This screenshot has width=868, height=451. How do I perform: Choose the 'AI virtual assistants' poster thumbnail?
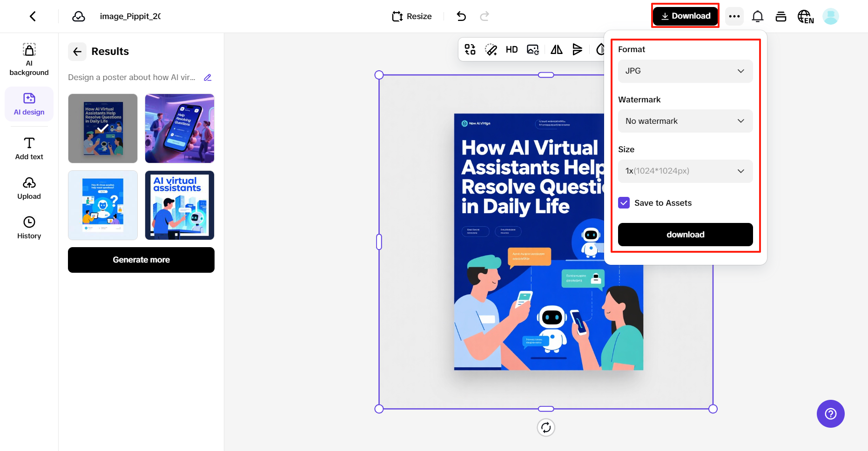(x=180, y=205)
